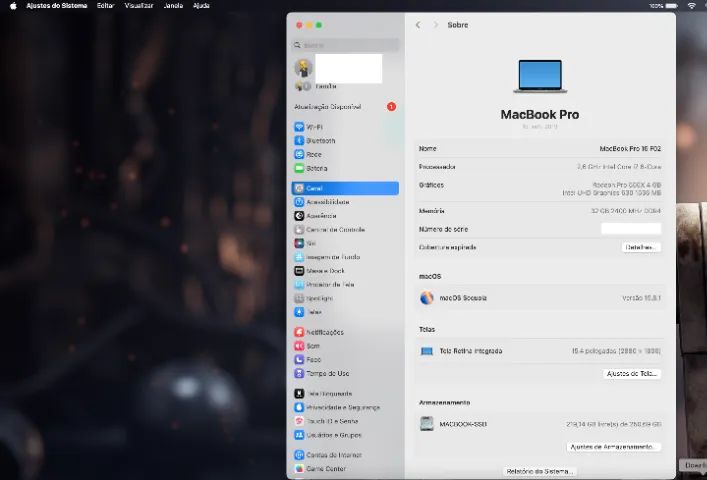Click the MacBook Pro laptop image

[540, 76]
